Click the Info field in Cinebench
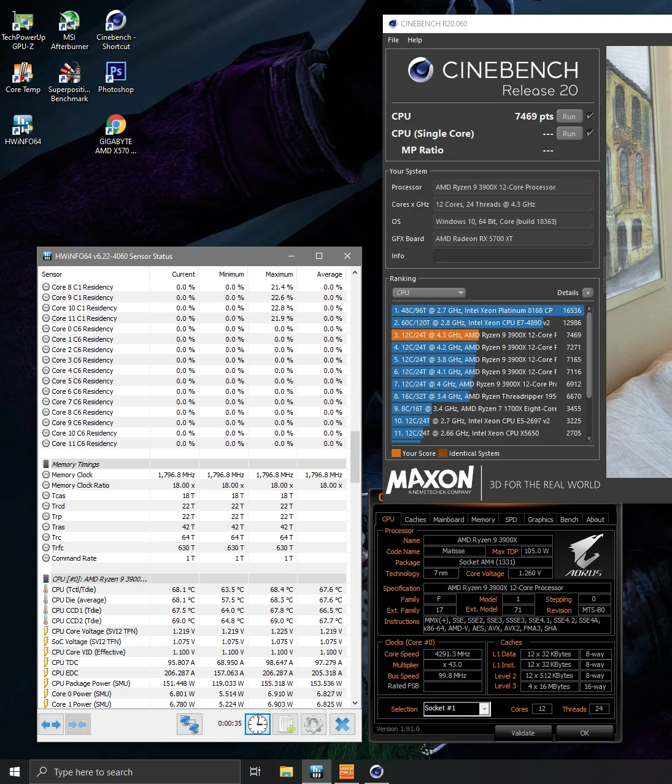The image size is (672, 784). pyautogui.click(x=513, y=256)
